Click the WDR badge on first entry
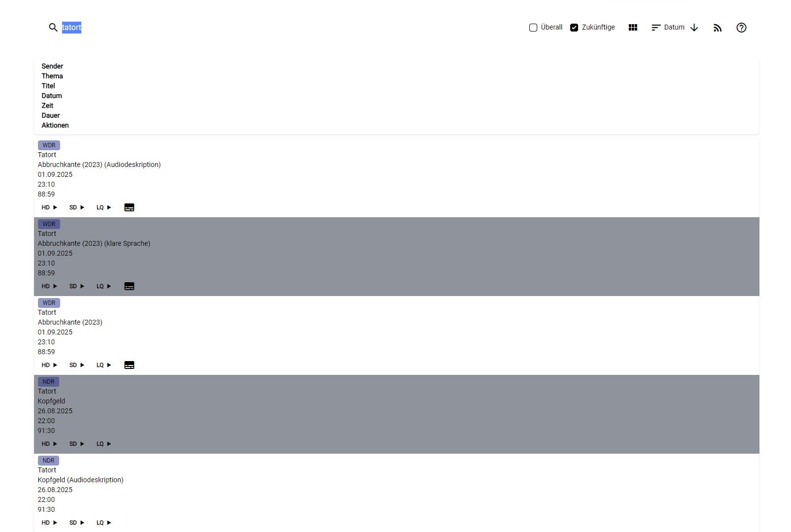 tap(49, 145)
